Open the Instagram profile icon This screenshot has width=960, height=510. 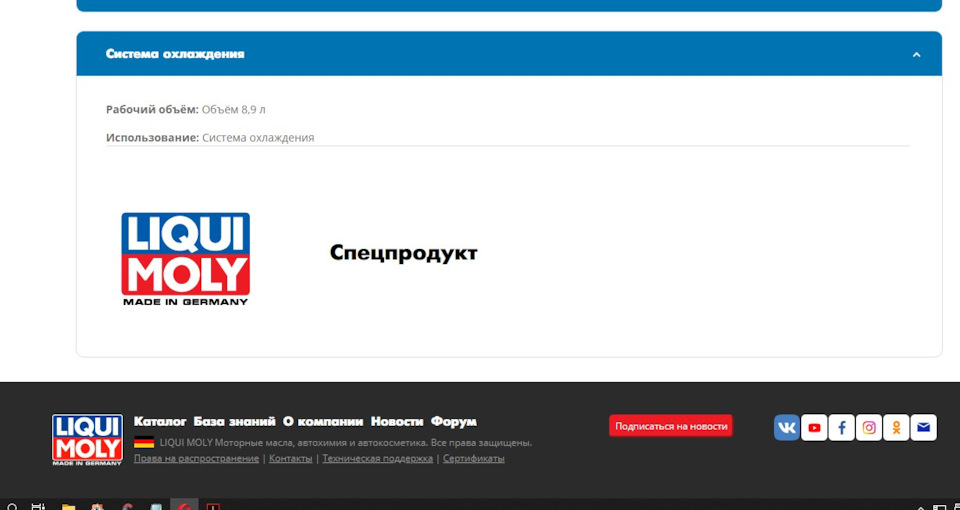point(869,427)
